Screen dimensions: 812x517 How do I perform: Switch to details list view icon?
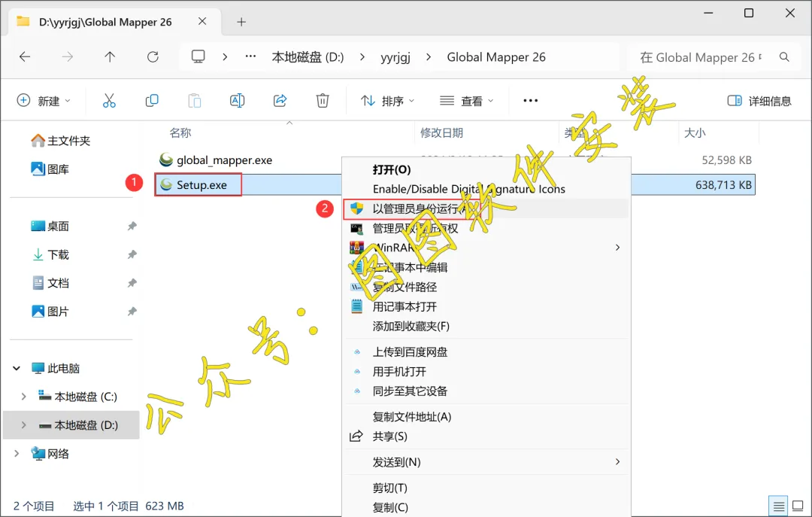click(779, 506)
